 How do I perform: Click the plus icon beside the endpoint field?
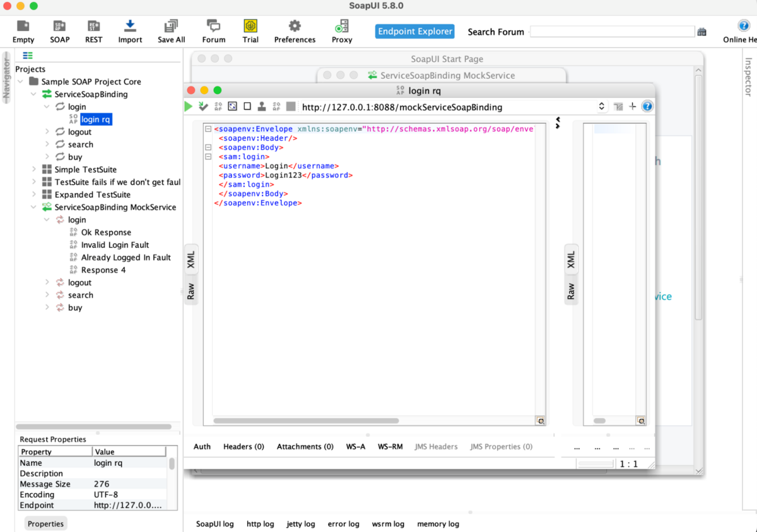(x=633, y=107)
